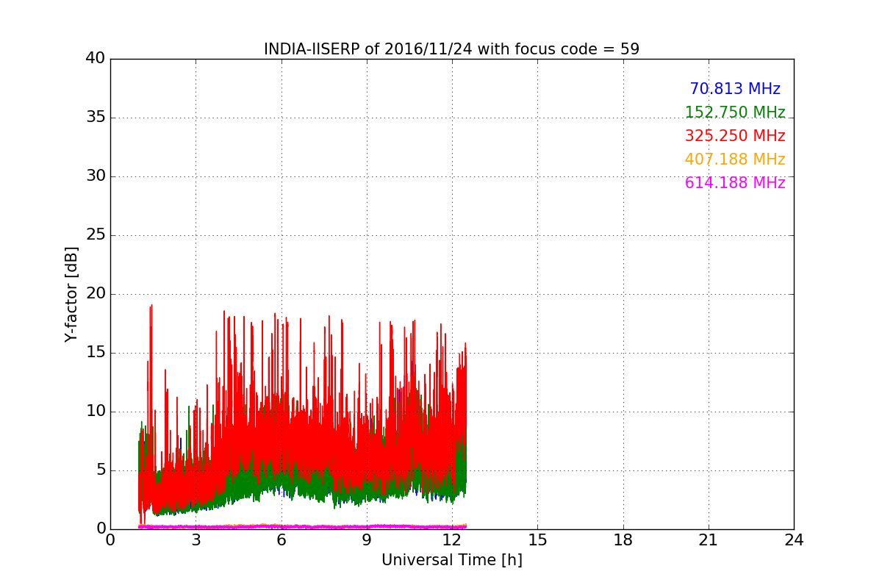Click the plot title INDIA-IISERP of 2016/11/24
The width and height of the screenshot is (882, 588).
tap(451, 49)
